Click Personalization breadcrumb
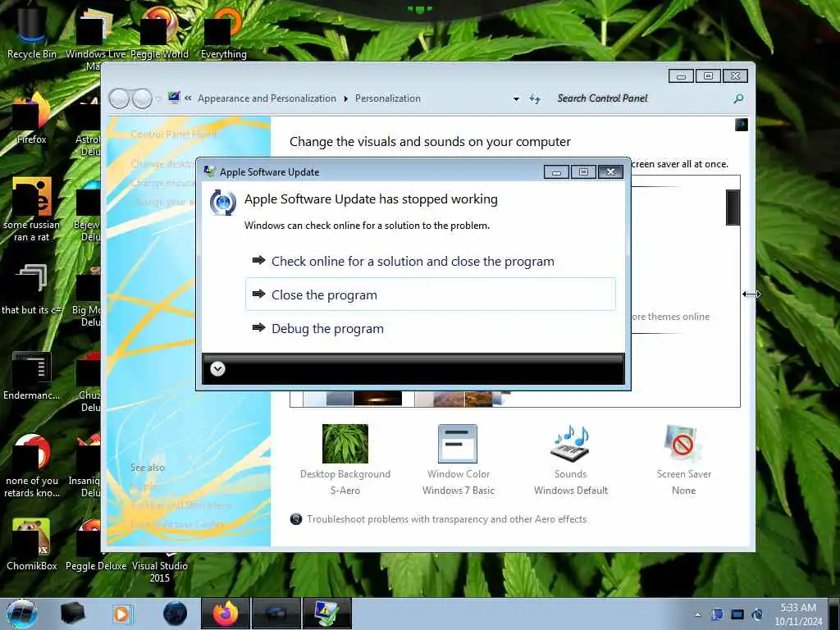This screenshot has width=840, height=630. [x=388, y=98]
